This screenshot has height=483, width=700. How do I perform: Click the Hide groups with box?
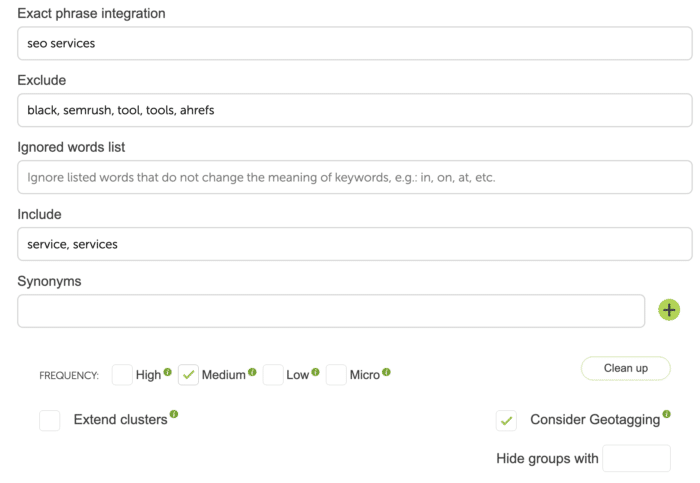(636, 458)
